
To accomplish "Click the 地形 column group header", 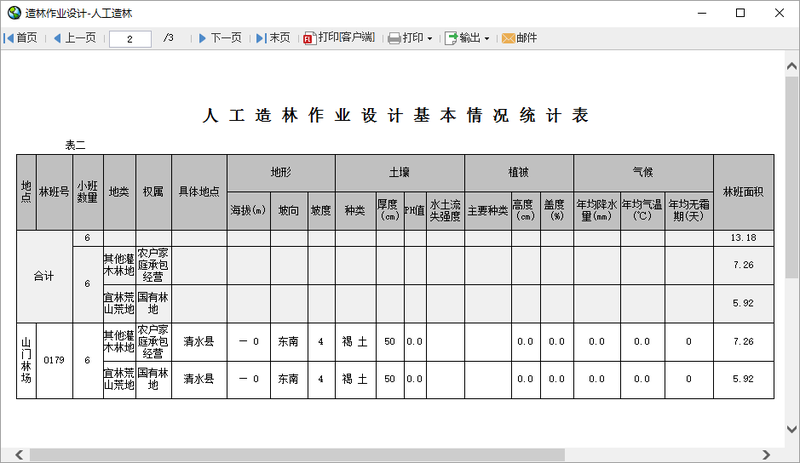I will 281,173.
